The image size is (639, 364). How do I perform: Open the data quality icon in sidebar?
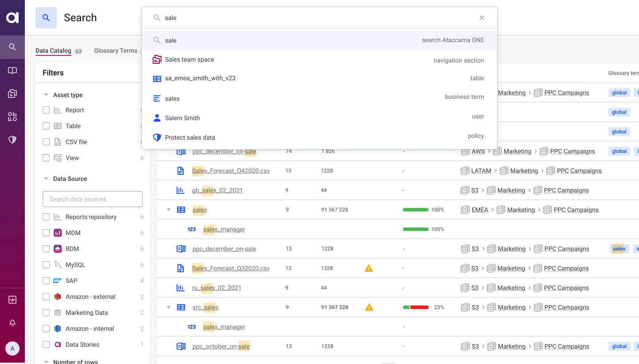12,117
